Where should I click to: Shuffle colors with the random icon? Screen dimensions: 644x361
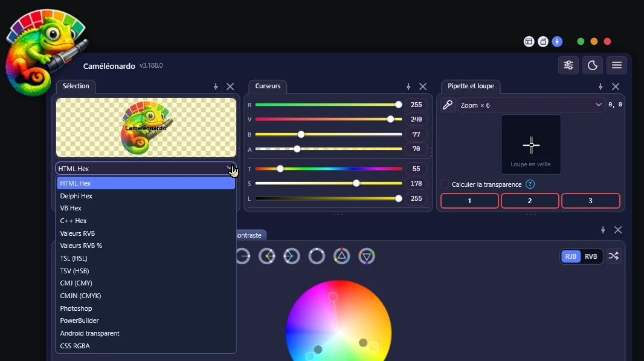point(614,256)
